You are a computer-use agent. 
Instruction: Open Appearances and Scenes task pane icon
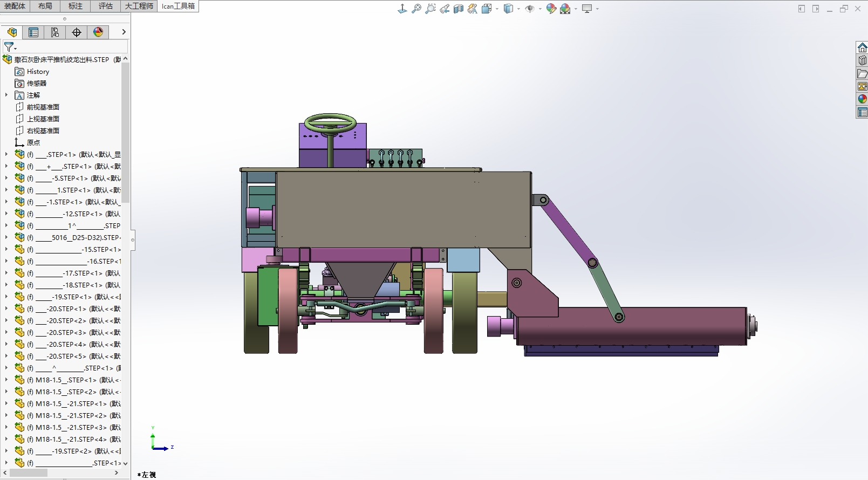point(862,99)
